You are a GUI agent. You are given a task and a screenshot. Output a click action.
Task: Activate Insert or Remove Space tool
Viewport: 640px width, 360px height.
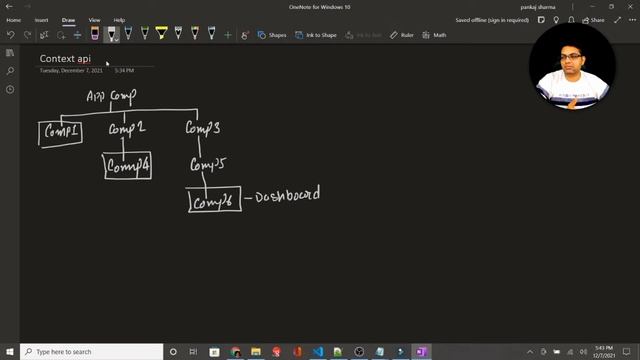click(x=78, y=35)
